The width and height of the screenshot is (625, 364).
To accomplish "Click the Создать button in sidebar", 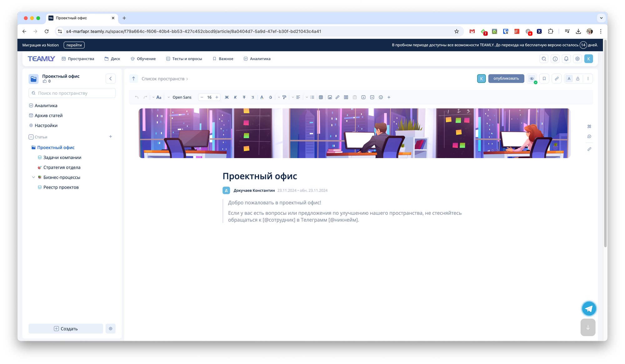I will (x=66, y=329).
